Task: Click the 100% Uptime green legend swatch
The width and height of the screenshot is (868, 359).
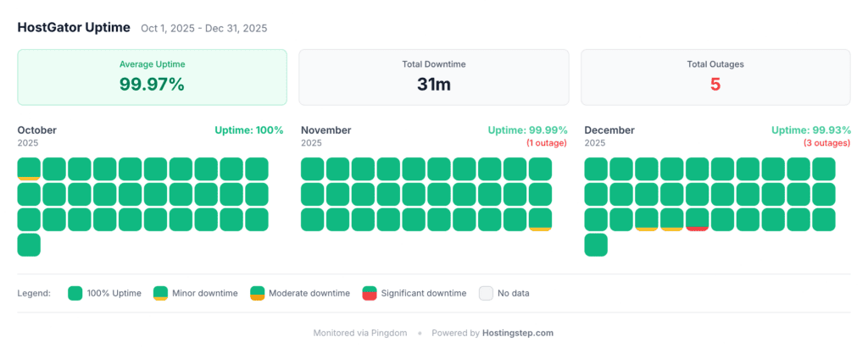Action: coord(75,294)
